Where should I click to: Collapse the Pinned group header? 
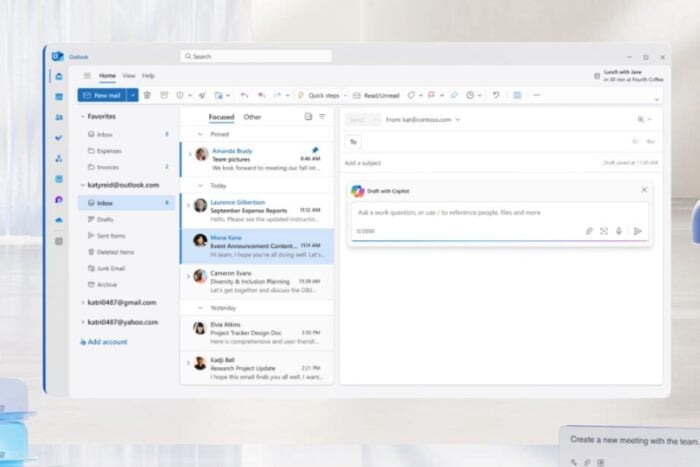pyautogui.click(x=200, y=134)
